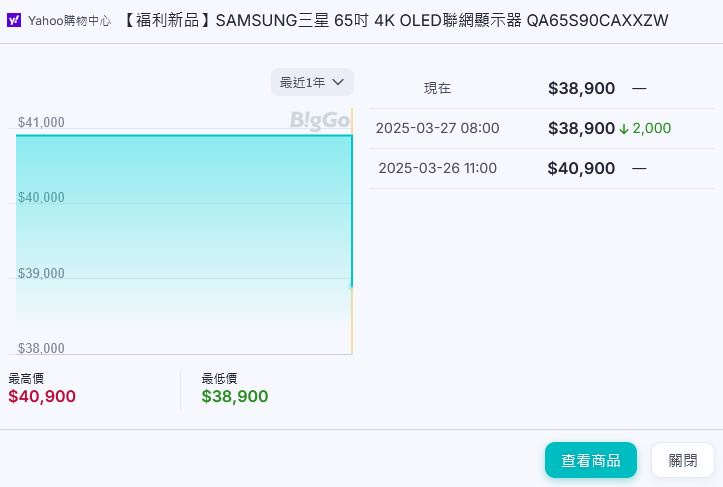Click the Samsung 65吋 OLED product title
Screen dimensions: 723x487
397,20
